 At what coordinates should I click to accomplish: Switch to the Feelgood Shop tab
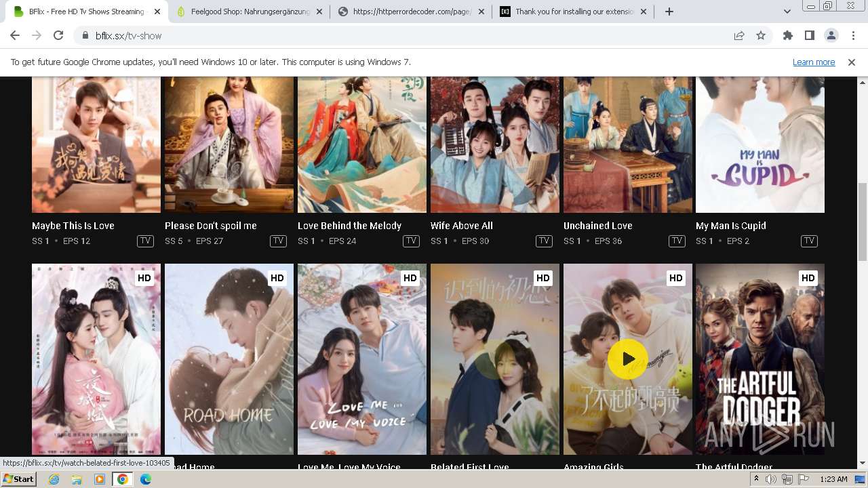tap(250, 12)
